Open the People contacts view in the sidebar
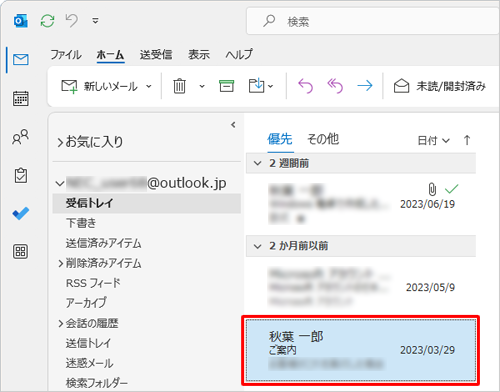500x392 pixels. (x=21, y=137)
